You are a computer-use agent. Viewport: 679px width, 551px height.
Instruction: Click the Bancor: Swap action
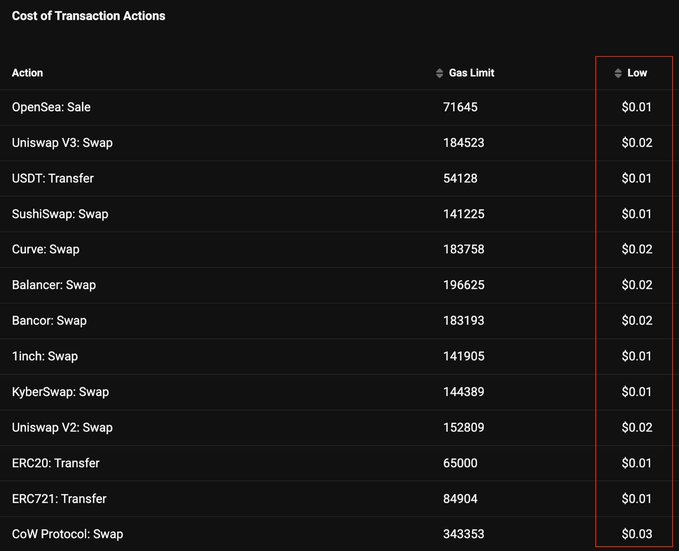point(49,321)
